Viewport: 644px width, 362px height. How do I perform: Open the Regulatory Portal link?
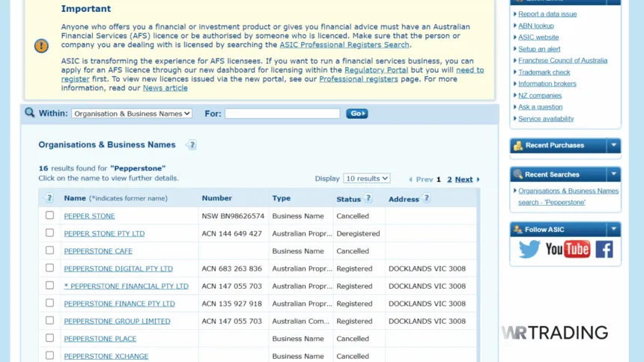[376, 70]
